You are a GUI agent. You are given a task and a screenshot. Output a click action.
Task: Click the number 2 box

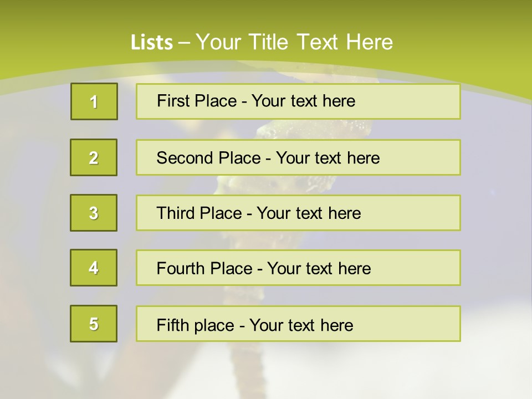tap(94, 157)
